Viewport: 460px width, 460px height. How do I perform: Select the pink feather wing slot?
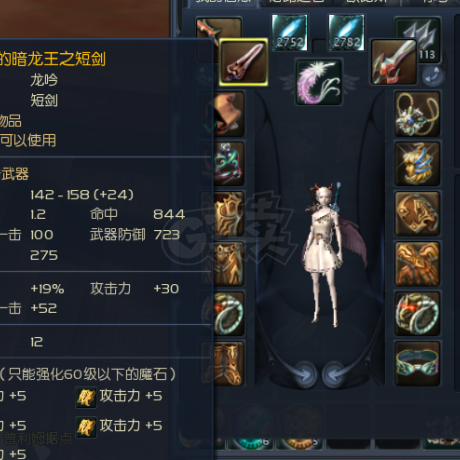click(x=319, y=82)
